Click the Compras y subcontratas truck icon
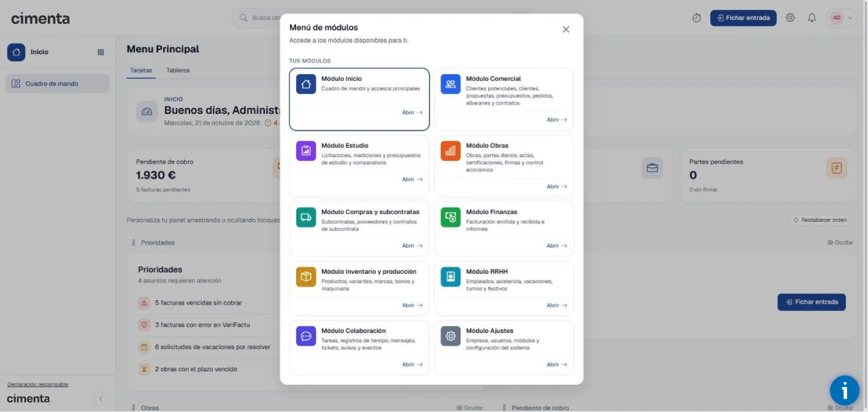Image resolution: width=868 pixels, height=412 pixels. click(306, 217)
